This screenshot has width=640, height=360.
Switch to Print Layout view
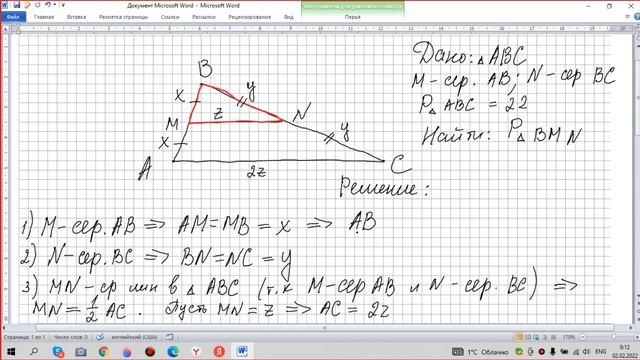pyautogui.click(x=519, y=337)
